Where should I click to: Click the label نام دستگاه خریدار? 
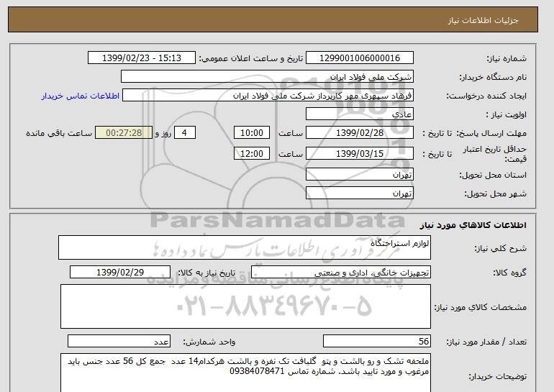pos(493,77)
